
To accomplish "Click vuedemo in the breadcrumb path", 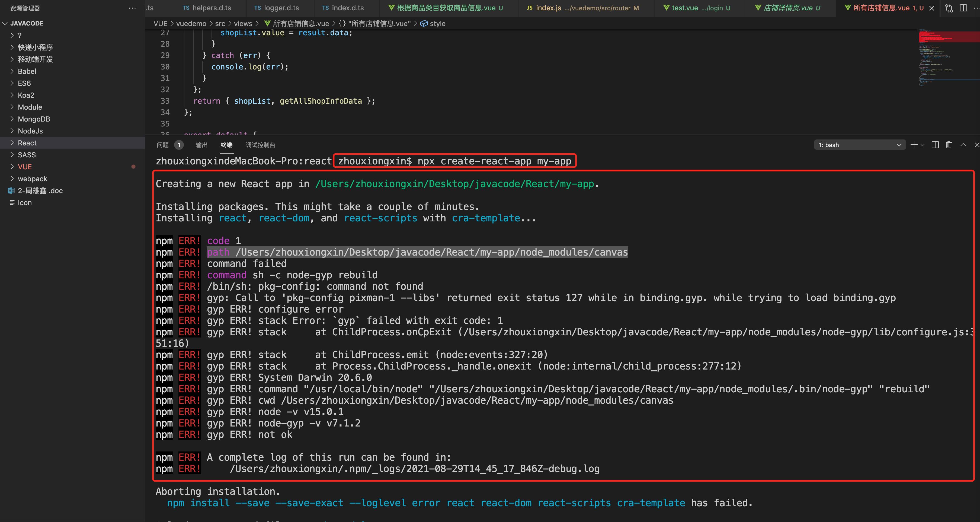I will coord(191,24).
